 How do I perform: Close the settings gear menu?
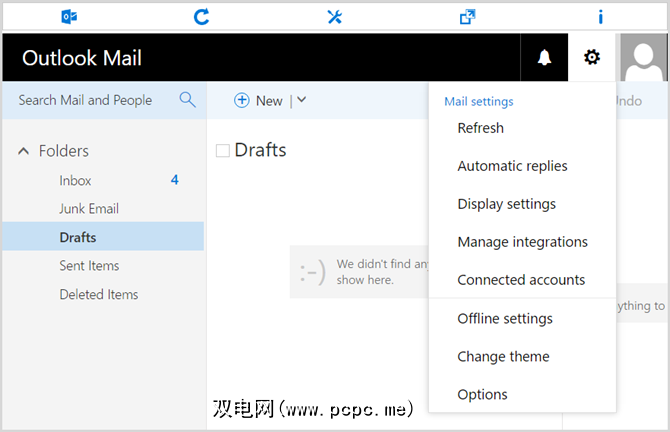click(592, 58)
